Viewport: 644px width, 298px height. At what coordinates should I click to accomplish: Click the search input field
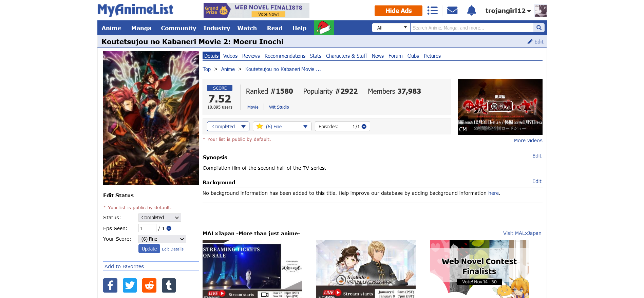pyautogui.click(x=472, y=28)
